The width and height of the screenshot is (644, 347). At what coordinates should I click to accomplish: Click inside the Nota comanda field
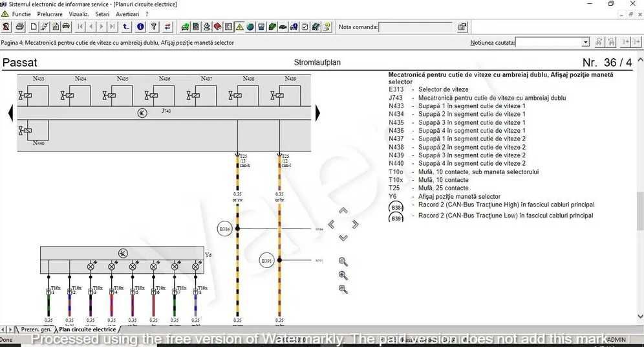(x=415, y=27)
